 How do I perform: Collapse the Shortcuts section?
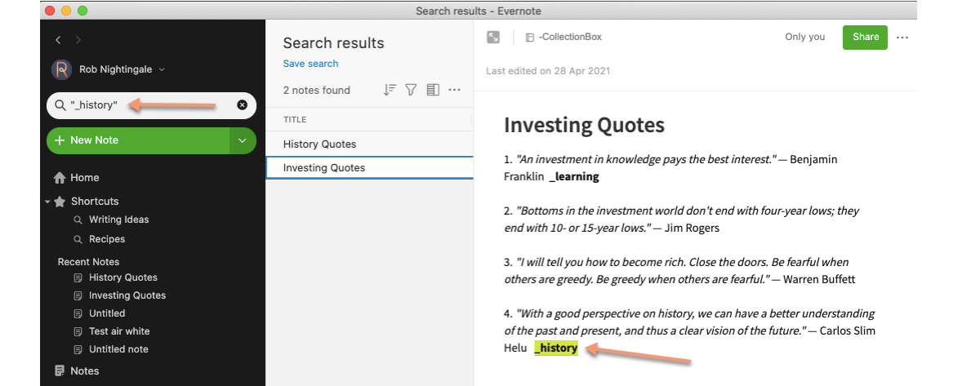pos(48,201)
